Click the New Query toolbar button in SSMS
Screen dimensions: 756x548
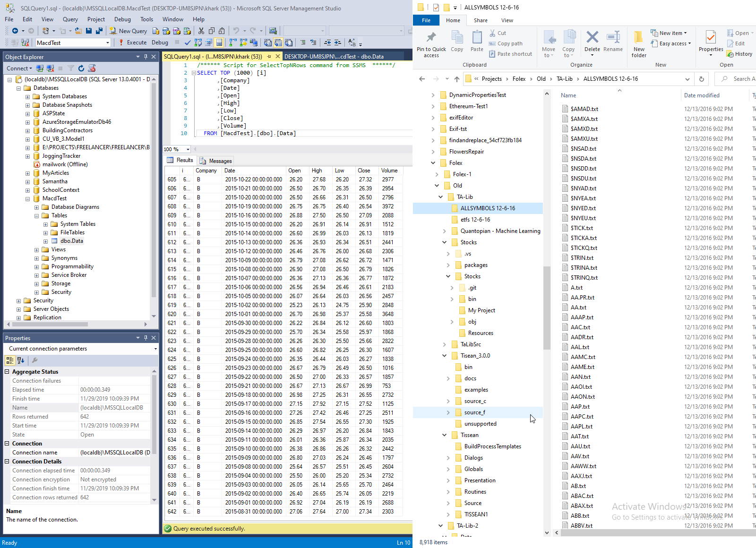[128, 31]
